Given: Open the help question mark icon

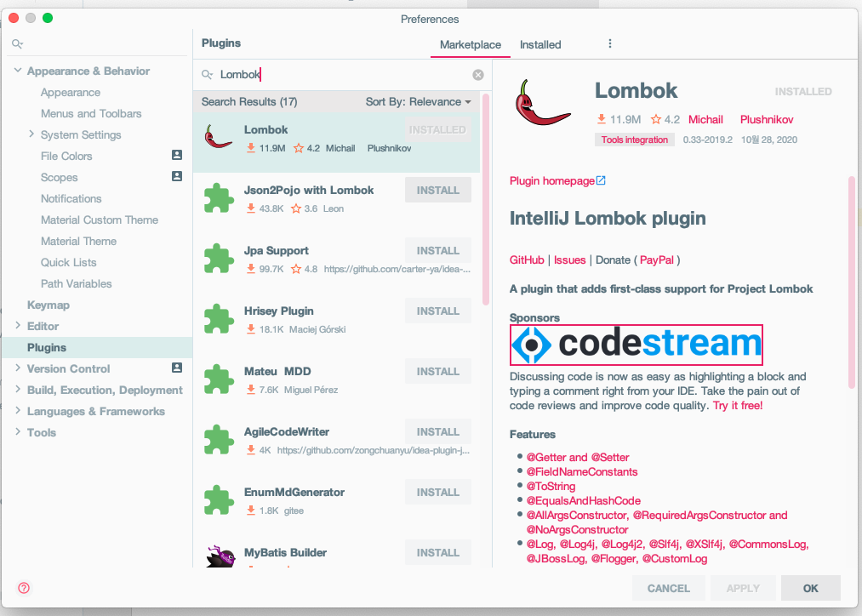Looking at the screenshot, I should click(x=24, y=588).
